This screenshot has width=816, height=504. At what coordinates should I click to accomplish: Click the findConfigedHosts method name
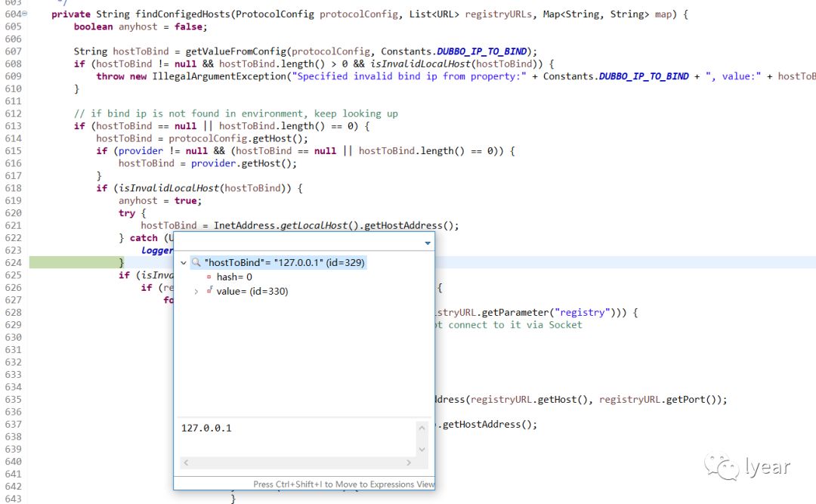click(183, 14)
